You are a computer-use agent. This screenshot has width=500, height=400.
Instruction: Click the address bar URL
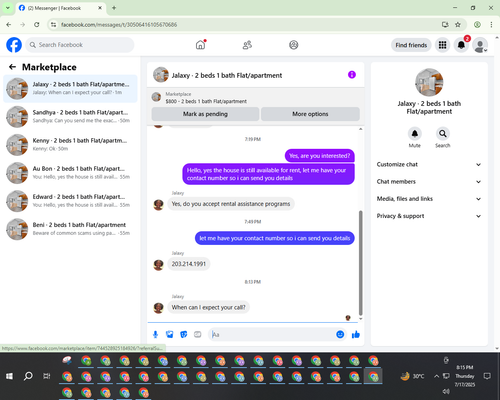tap(119, 25)
